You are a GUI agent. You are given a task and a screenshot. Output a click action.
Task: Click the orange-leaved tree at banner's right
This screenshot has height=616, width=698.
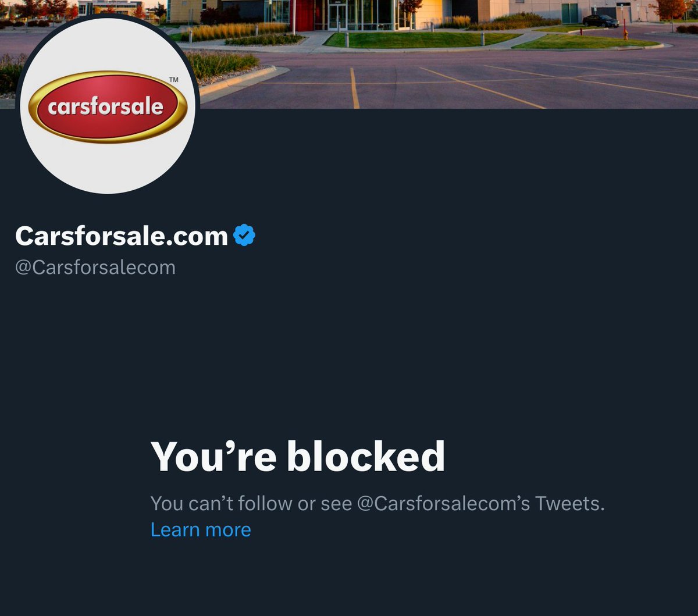click(671, 9)
